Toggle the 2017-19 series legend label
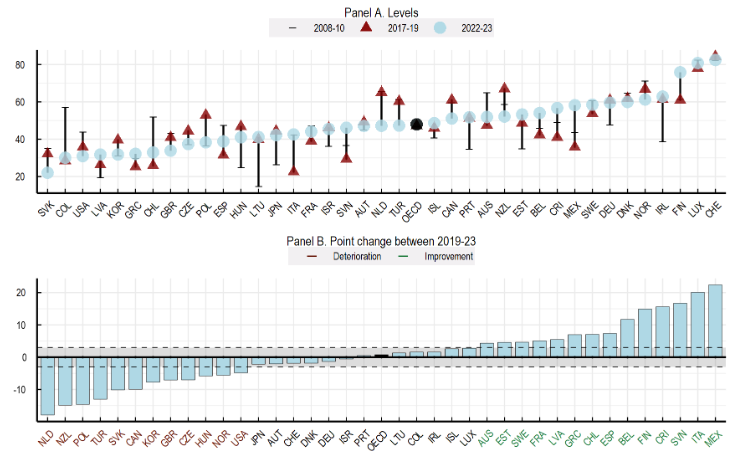The width and height of the screenshot is (748, 463). tap(390, 28)
